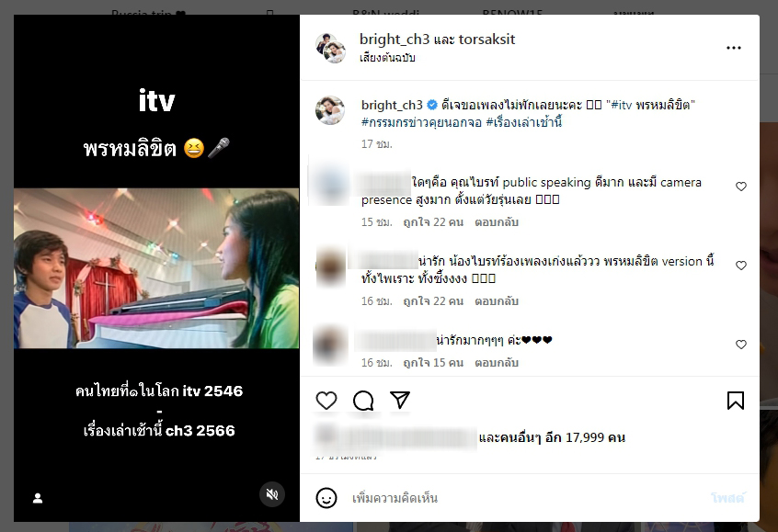Share post via paper plane icon
The image size is (778, 532).
[x=400, y=400]
